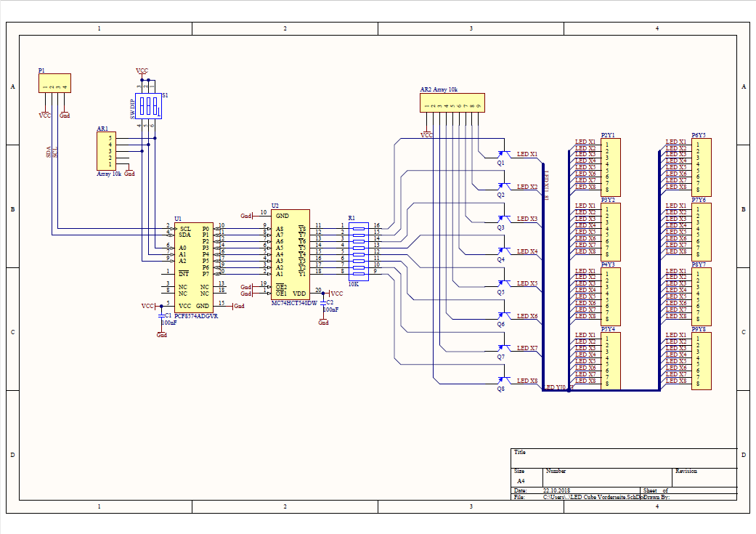Select the P1 header connector component
The width and height of the screenshot is (756, 534).
(54, 83)
